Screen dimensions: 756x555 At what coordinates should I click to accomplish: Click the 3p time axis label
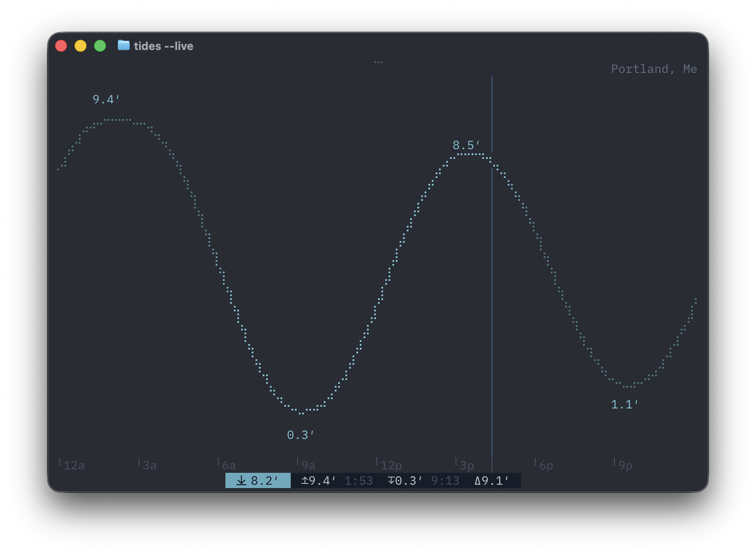pyautogui.click(x=467, y=466)
